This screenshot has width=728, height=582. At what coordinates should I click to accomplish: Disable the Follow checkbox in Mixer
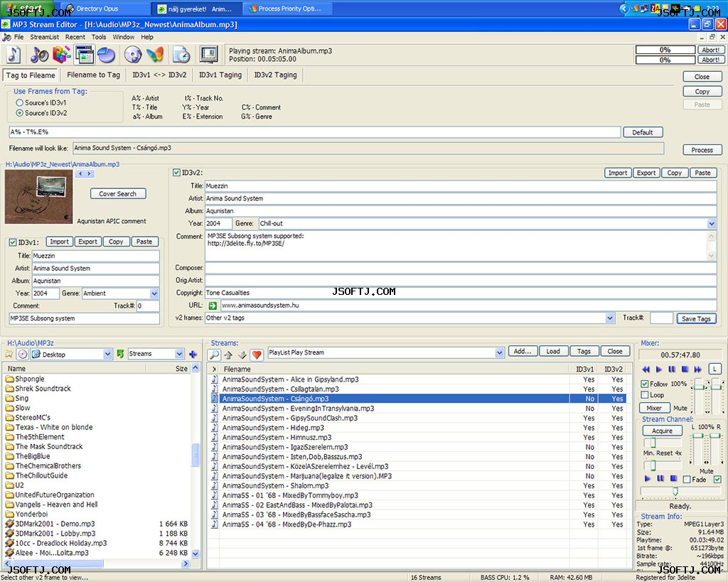[644, 384]
